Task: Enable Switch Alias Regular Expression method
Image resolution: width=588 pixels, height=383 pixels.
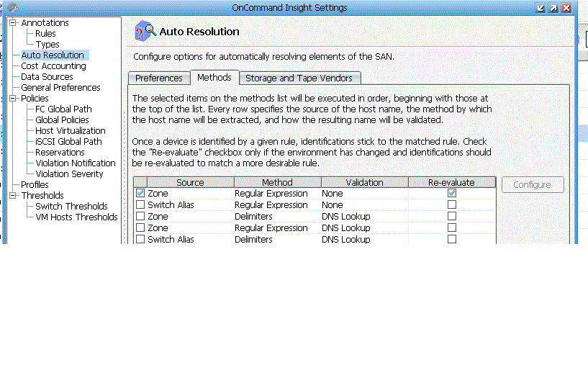Action: [x=140, y=204]
